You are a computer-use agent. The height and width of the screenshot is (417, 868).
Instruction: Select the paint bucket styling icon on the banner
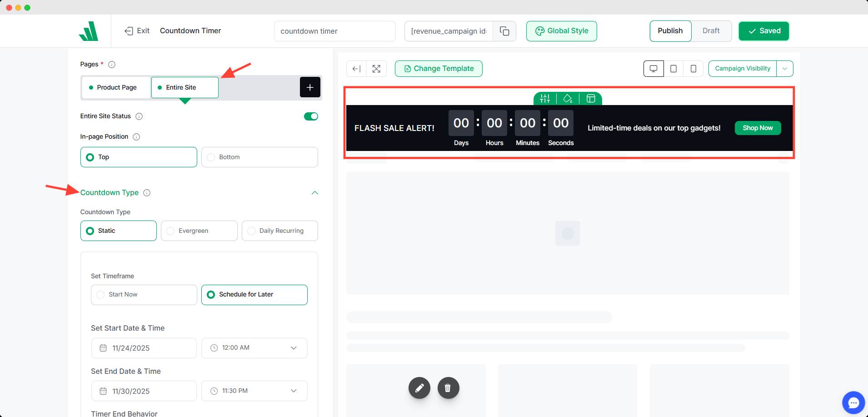tap(568, 98)
